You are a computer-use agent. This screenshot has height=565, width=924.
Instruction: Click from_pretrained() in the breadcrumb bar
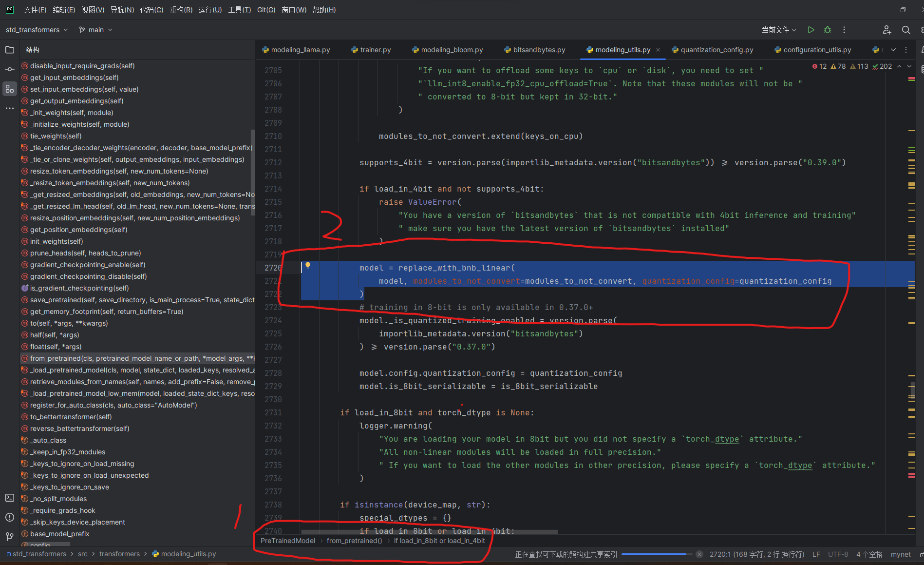click(354, 541)
